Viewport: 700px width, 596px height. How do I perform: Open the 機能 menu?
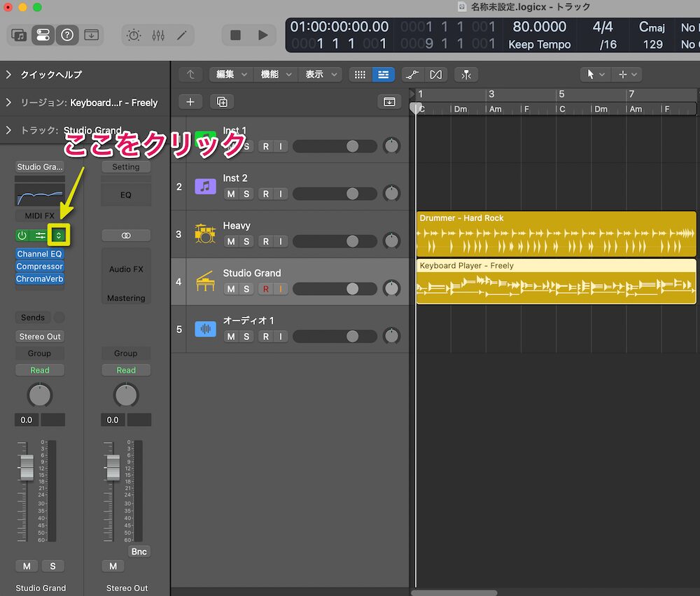[275, 74]
